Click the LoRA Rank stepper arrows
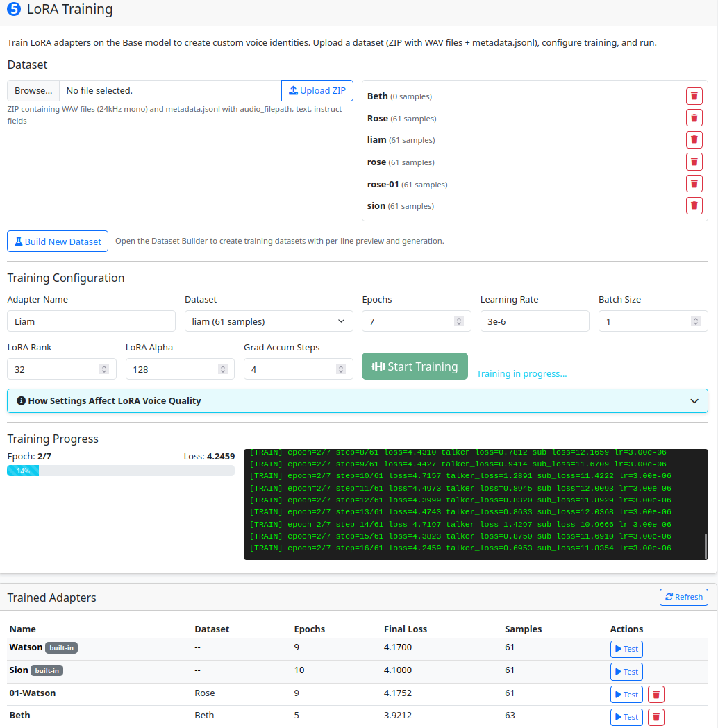718x728 pixels. (x=104, y=369)
